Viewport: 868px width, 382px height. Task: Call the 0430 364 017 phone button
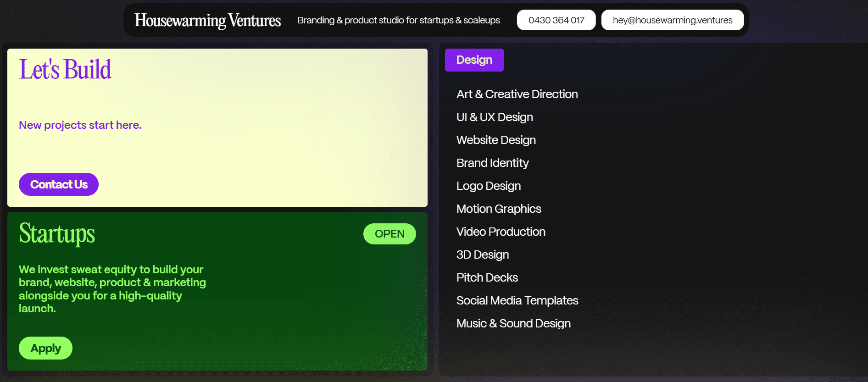(556, 20)
